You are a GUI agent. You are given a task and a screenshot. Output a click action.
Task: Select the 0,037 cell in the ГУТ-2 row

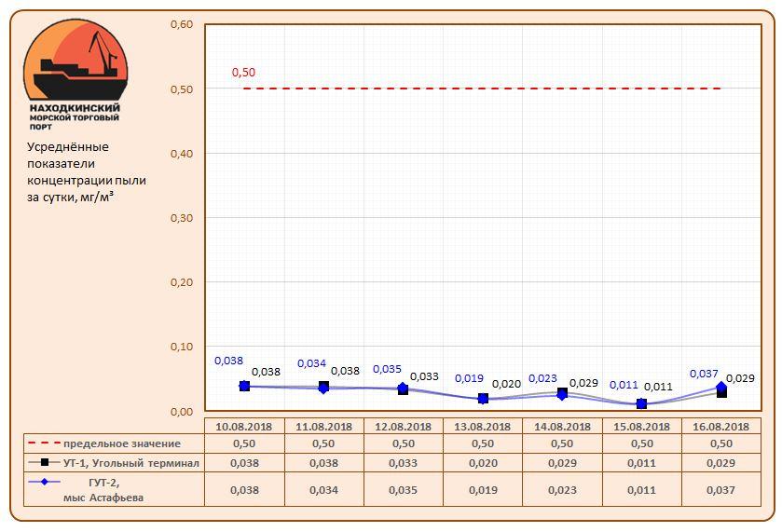(x=720, y=489)
